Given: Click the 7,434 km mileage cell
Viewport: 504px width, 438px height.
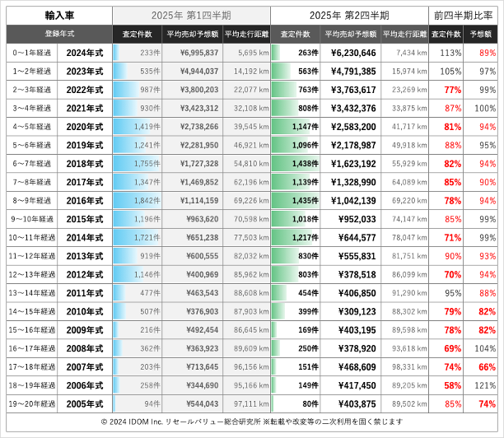Looking at the screenshot, I should (404, 53).
